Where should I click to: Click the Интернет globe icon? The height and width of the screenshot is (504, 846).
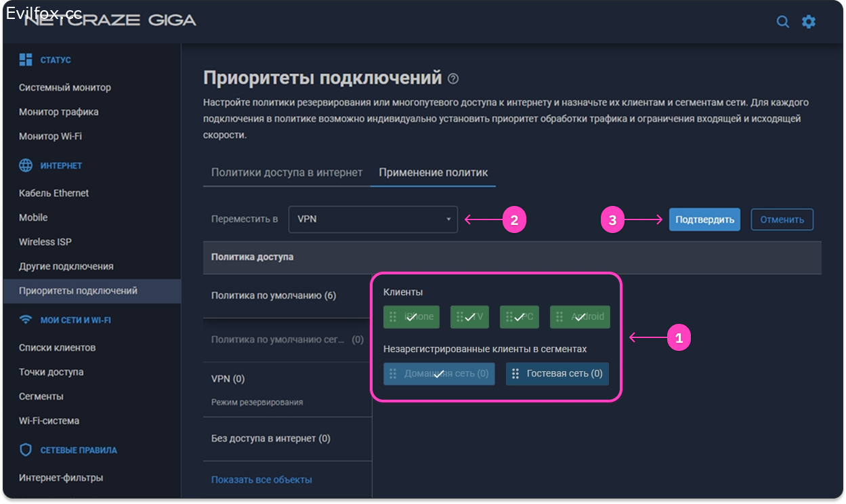coord(26,165)
